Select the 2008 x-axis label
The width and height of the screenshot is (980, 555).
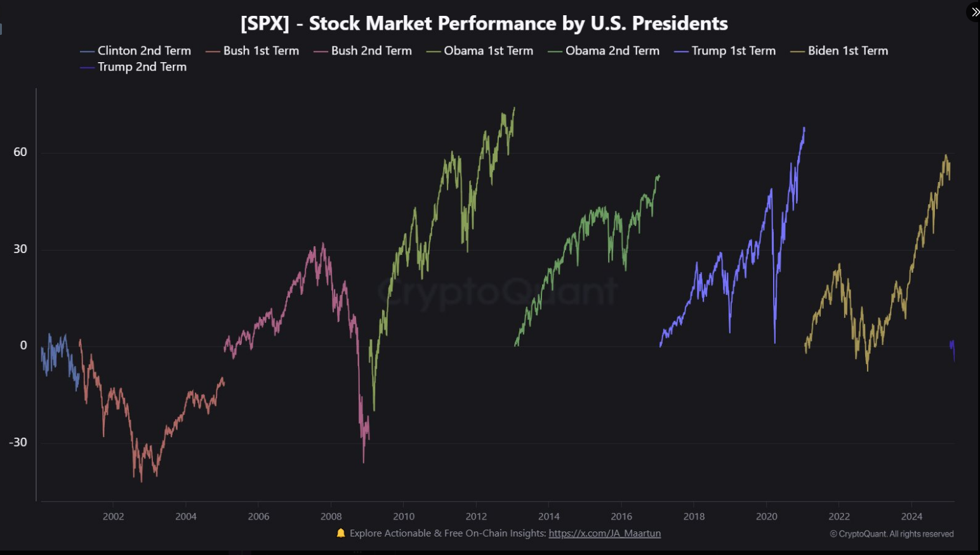(331, 516)
